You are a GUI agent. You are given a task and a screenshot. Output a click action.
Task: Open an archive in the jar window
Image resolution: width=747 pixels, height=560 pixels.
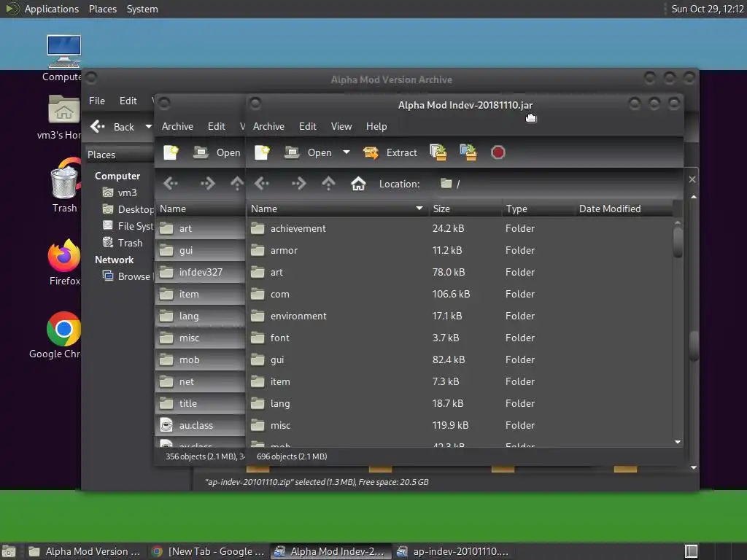click(309, 152)
